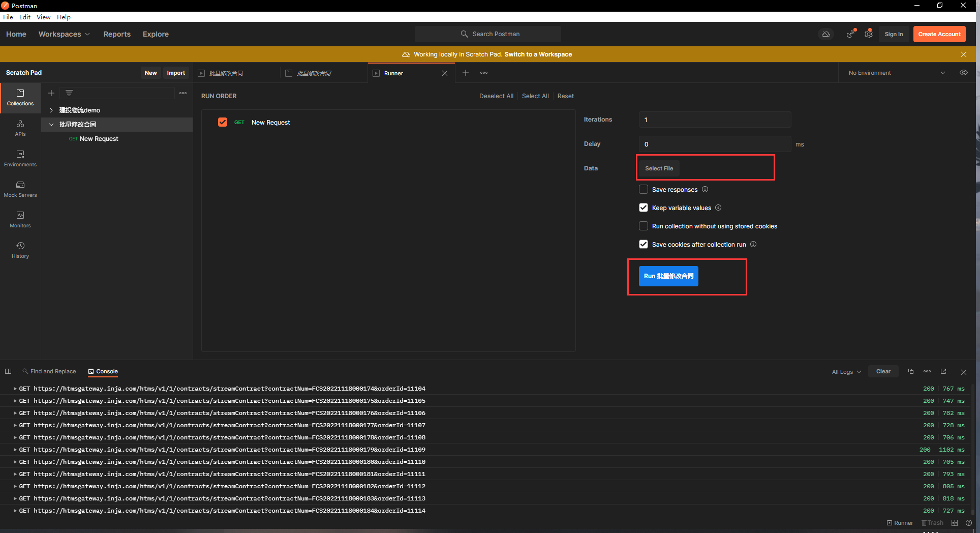Click the help icon in status bar
The image size is (980, 533).
pyautogui.click(x=969, y=523)
